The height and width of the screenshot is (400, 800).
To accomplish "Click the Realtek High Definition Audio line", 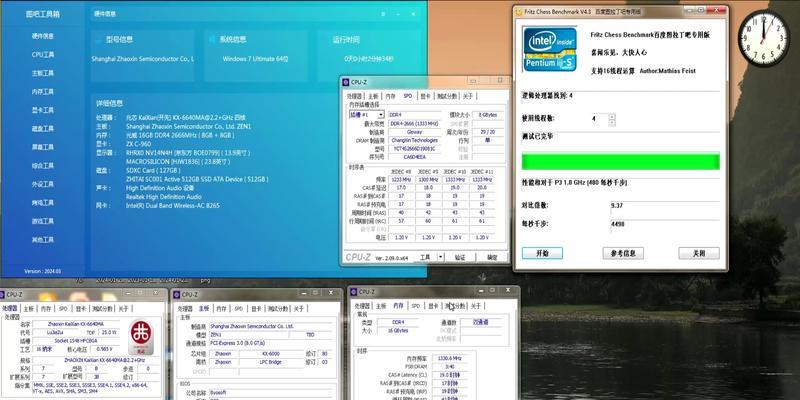I will (x=164, y=197).
